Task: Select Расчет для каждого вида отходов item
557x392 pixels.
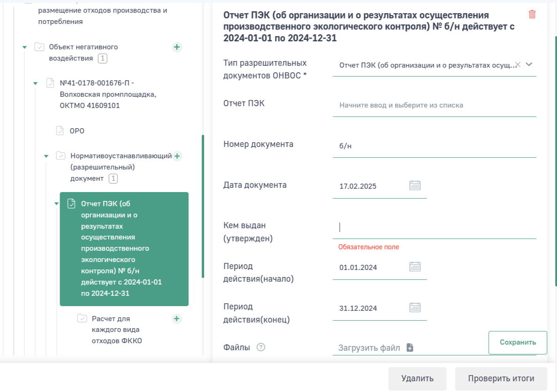Action: pyautogui.click(x=117, y=330)
